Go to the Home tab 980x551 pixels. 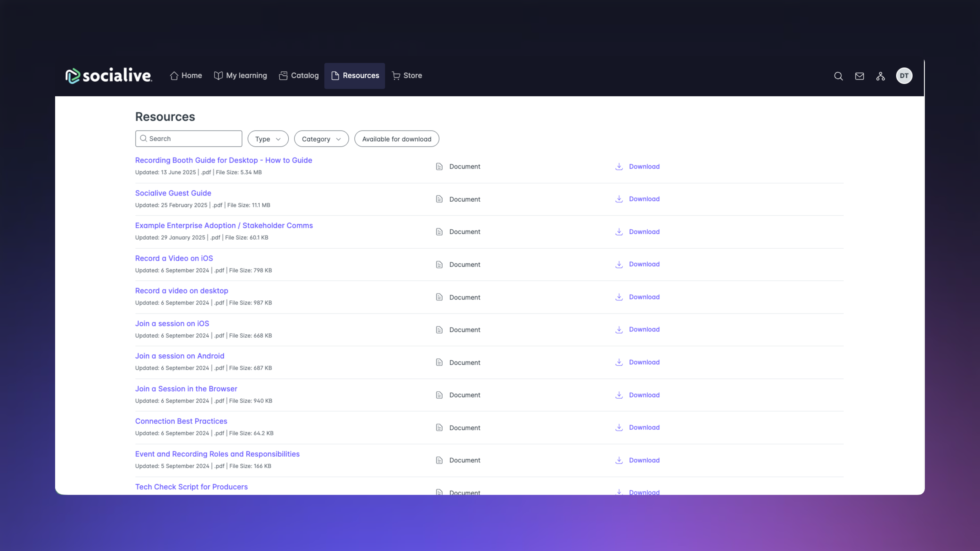coord(186,76)
